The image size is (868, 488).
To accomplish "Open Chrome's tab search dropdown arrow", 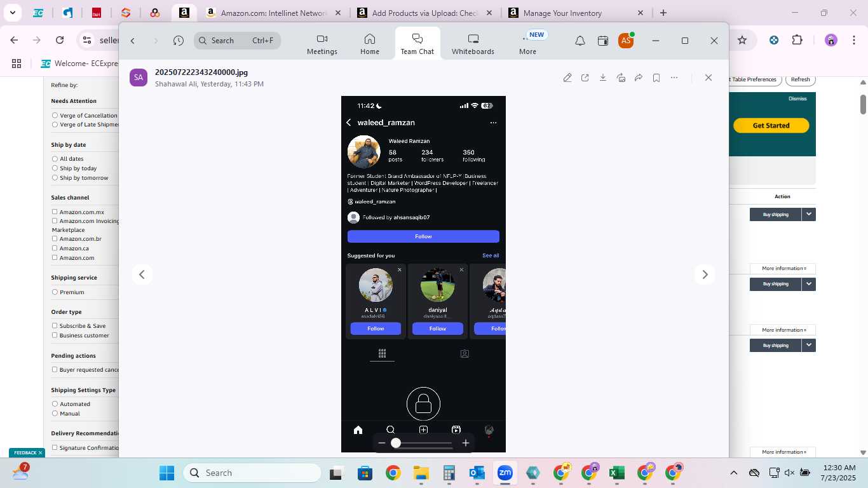I will click(12, 13).
